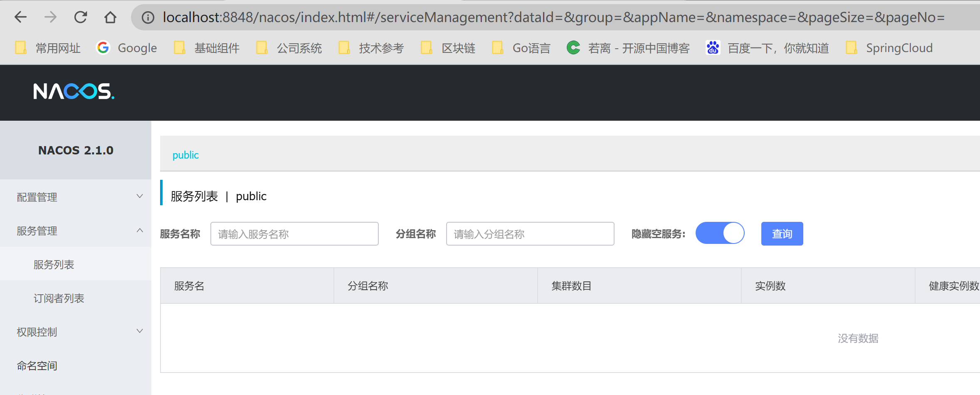Open 常用网址 bookmark folder
Image resolution: width=980 pixels, height=395 pixels.
coord(48,48)
